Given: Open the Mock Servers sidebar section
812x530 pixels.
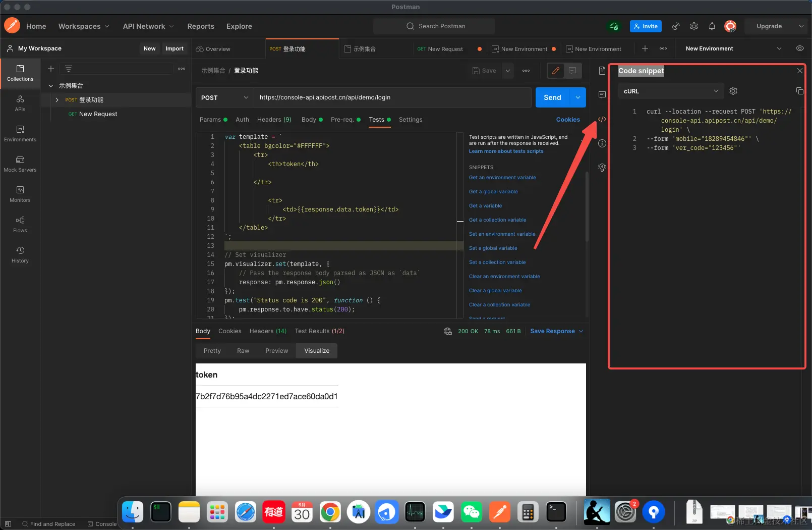Looking at the screenshot, I should click(x=20, y=164).
